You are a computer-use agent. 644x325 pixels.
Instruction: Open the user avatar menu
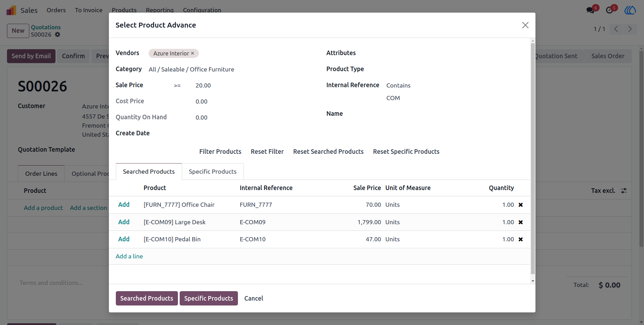tap(630, 10)
